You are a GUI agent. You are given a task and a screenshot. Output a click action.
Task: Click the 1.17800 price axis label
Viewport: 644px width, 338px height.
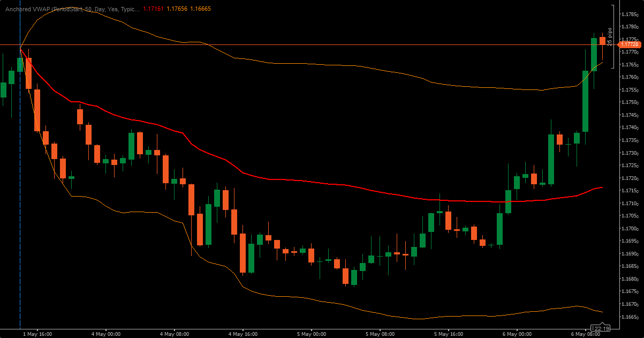tap(631, 27)
